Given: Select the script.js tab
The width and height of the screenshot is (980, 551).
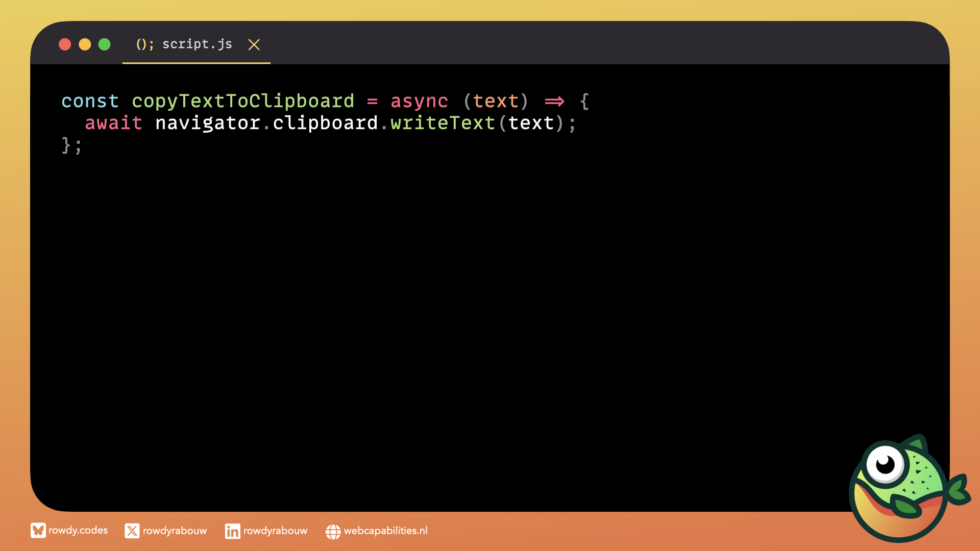Looking at the screenshot, I should click(x=197, y=44).
